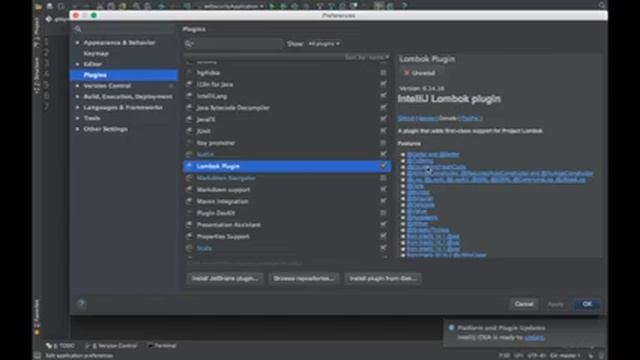Click the help question mark icon
The image size is (640, 360).
pos(81,304)
